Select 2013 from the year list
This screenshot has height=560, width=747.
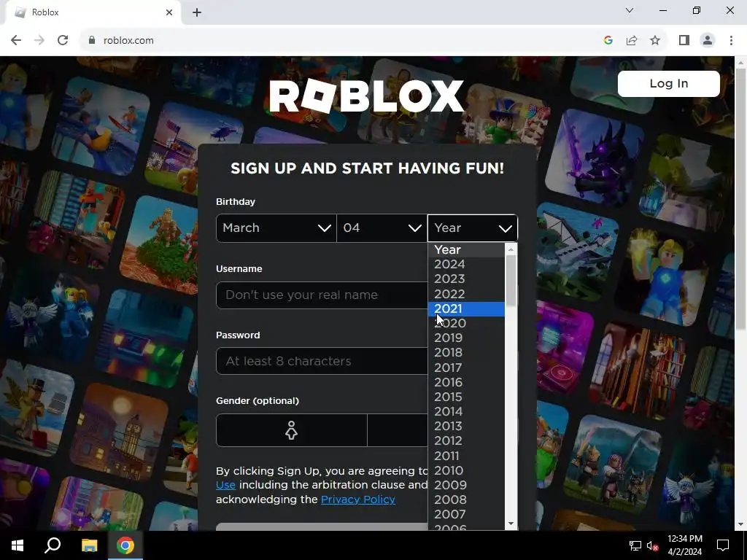coord(466,426)
